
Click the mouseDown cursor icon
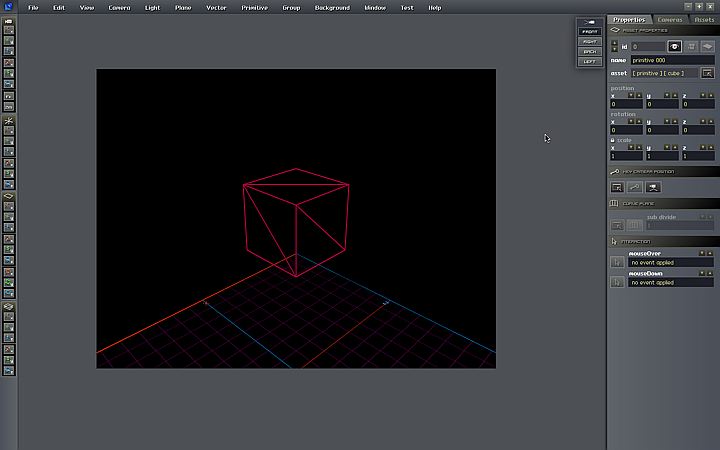pos(617,282)
